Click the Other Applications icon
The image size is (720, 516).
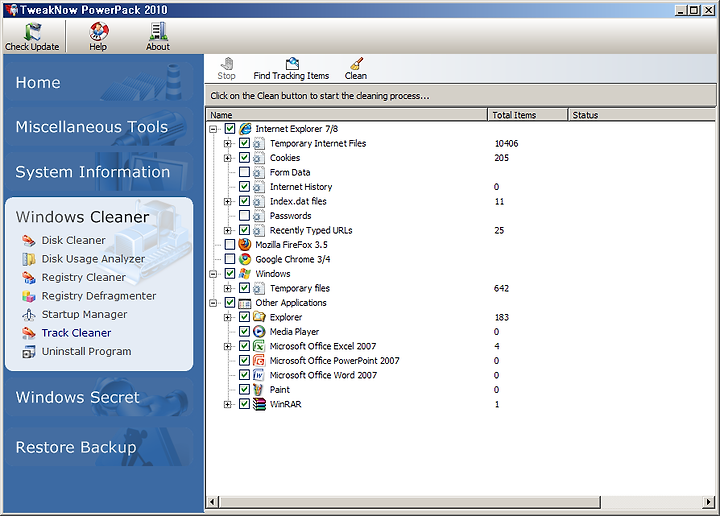pyautogui.click(x=245, y=303)
